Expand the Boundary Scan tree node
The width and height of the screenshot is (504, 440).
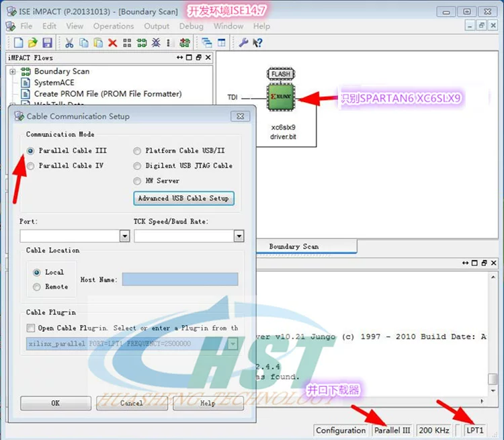12,71
